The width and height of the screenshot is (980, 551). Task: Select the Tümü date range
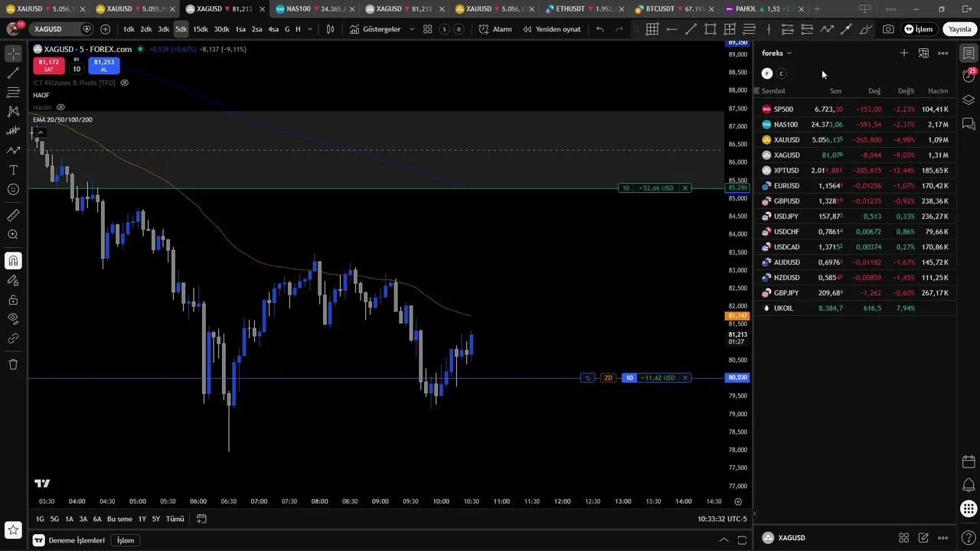tap(175, 519)
